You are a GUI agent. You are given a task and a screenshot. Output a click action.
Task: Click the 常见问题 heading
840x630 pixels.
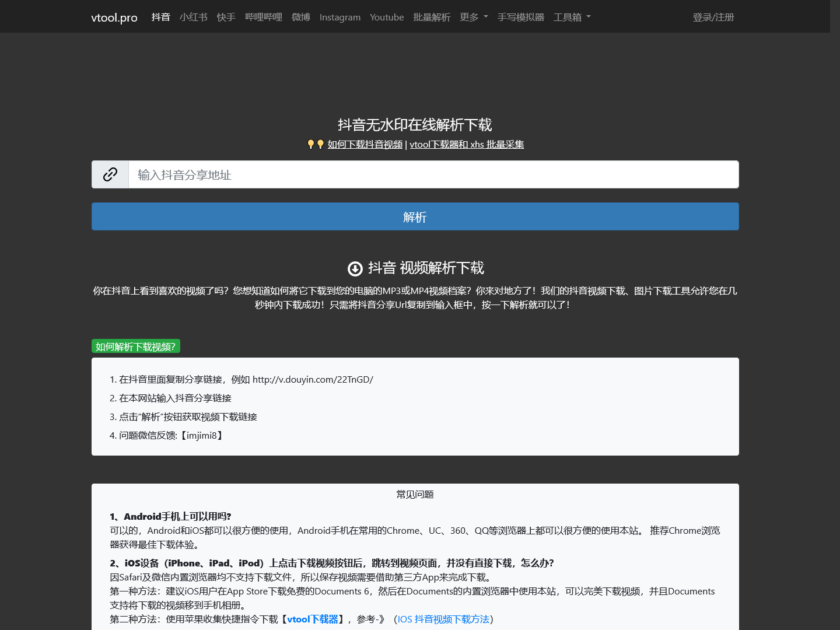(415, 494)
